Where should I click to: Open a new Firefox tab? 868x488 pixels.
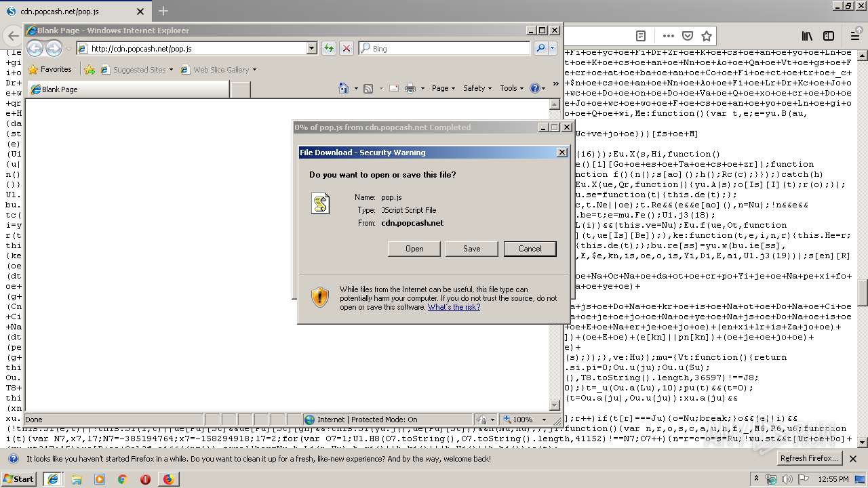click(163, 11)
